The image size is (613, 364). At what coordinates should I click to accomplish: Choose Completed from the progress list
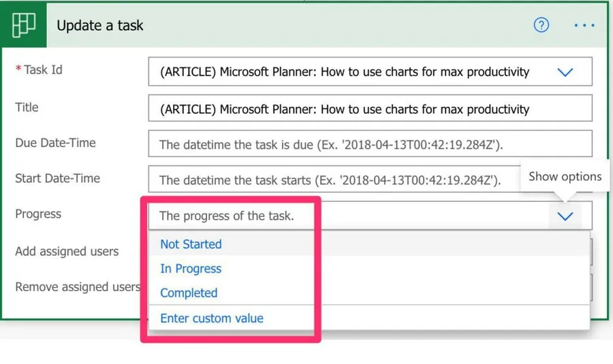[x=189, y=293]
